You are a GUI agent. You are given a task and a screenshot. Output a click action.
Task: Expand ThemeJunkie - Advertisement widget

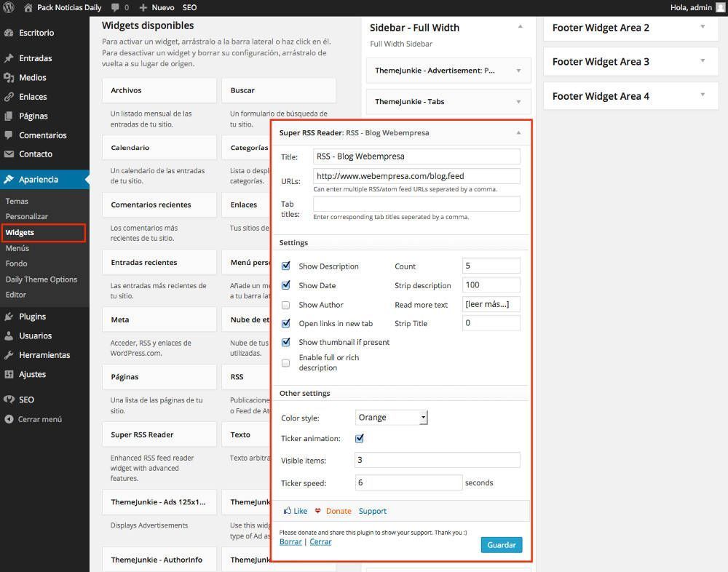[x=518, y=71]
